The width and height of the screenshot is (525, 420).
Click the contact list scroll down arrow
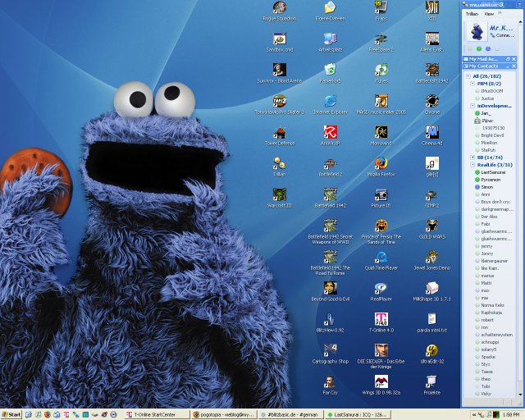point(520,395)
